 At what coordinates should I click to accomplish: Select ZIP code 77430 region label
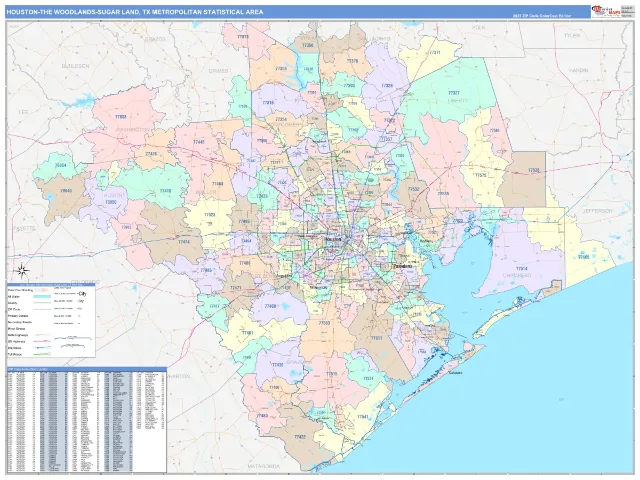pos(277,364)
